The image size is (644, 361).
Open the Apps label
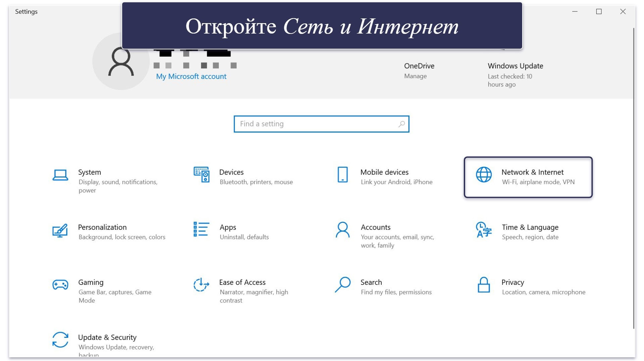[228, 227]
